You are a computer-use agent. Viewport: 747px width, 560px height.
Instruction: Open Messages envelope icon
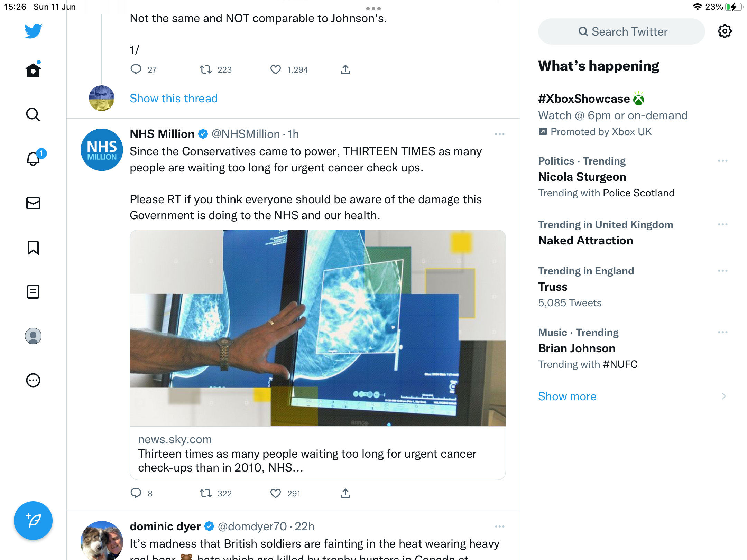click(x=33, y=203)
